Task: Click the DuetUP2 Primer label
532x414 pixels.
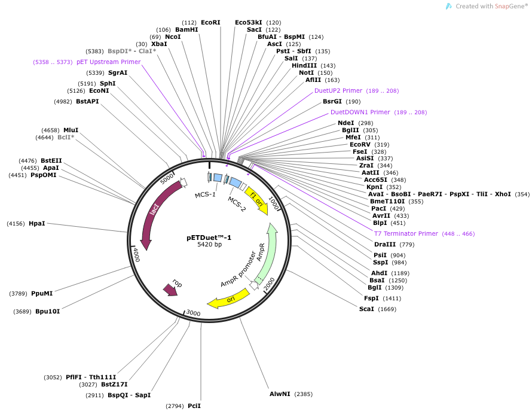Action: click(x=338, y=90)
